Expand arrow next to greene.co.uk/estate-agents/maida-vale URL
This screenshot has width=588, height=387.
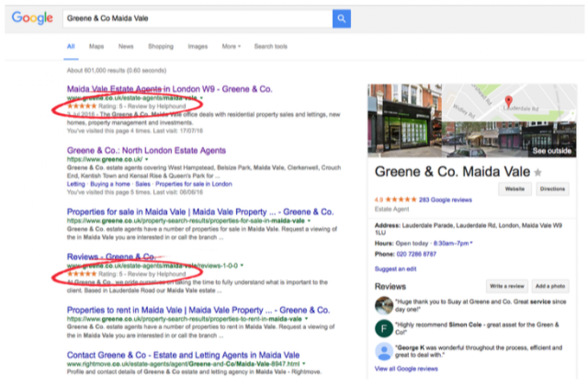[x=202, y=98]
